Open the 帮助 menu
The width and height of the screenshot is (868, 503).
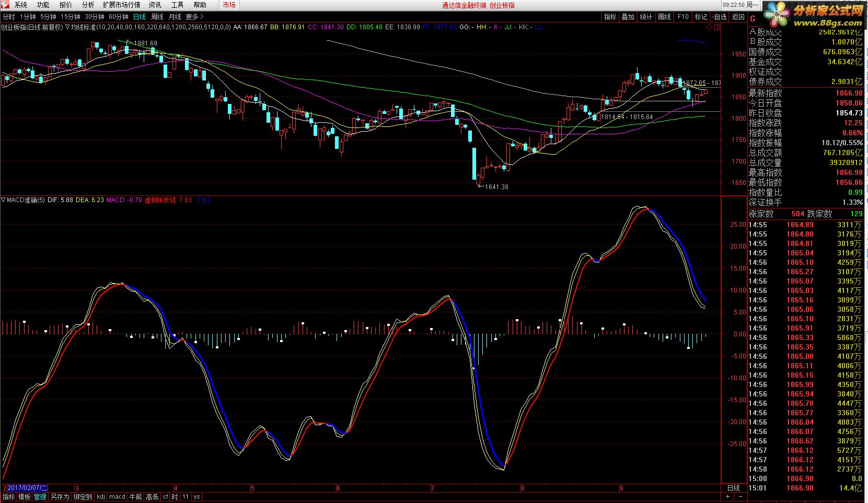pyautogui.click(x=200, y=5)
